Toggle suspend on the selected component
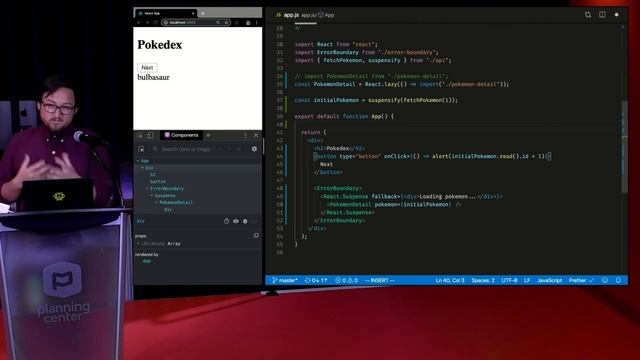This screenshot has height=360, width=640. (x=227, y=221)
